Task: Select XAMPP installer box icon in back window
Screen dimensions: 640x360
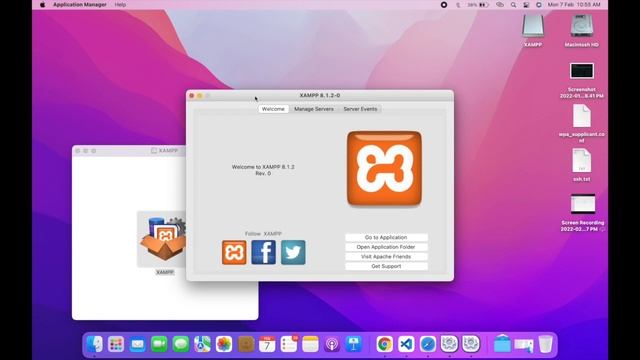Action: [x=163, y=240]
